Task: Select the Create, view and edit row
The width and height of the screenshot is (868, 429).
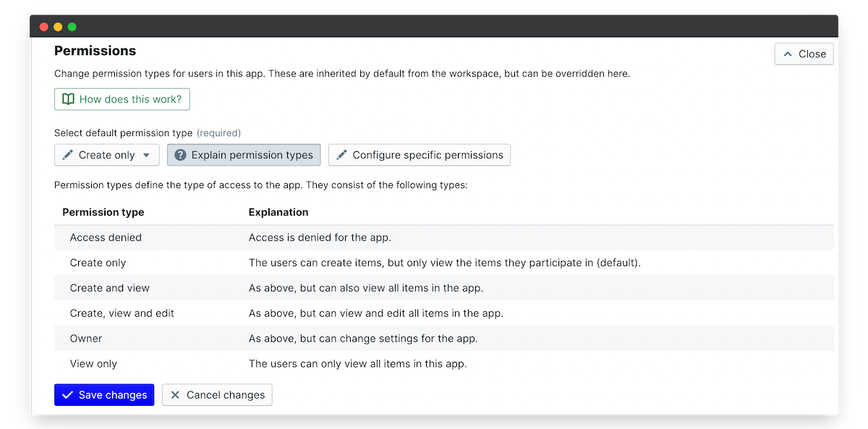Action: tap(122, 313)
